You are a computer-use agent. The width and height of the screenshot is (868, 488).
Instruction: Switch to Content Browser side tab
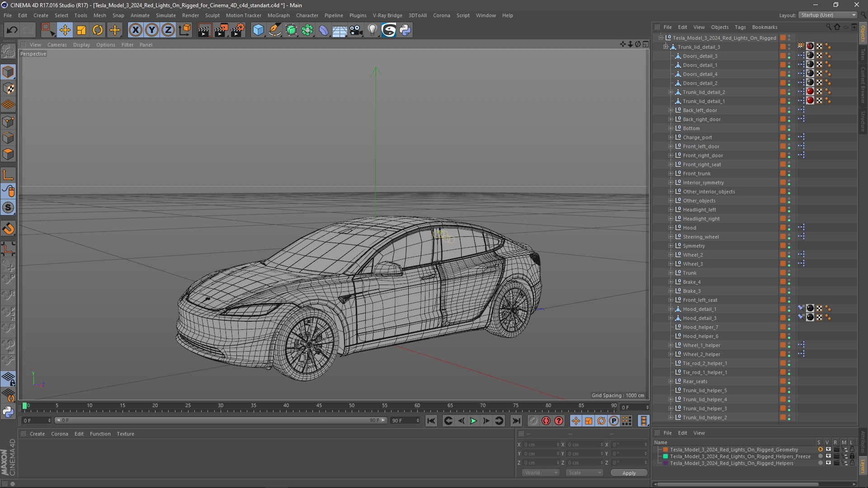coord(863,85)
